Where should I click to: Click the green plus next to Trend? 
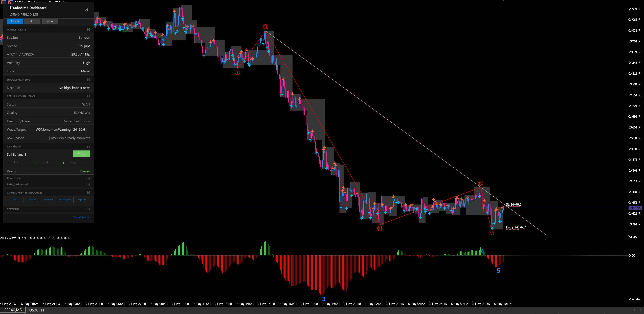[36, 163]
